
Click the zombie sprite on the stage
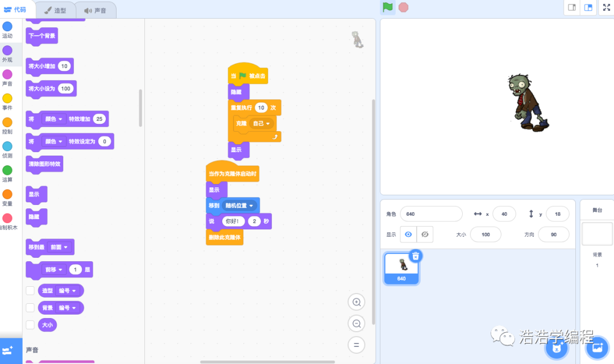pyautogui.click(x=528, y=102)
